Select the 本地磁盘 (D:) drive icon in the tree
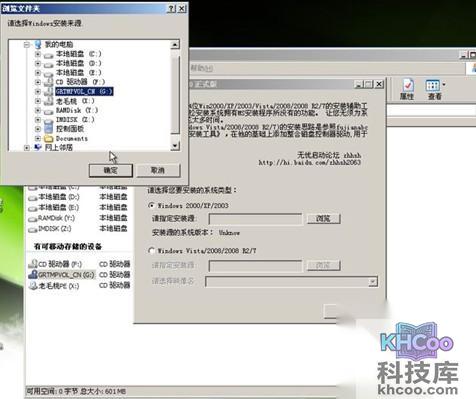 [x=49, y=64]
